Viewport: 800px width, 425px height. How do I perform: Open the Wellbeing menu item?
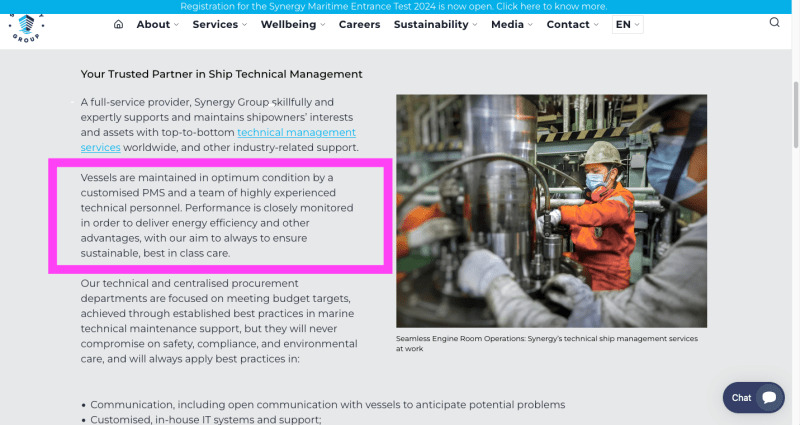point(288,24)
